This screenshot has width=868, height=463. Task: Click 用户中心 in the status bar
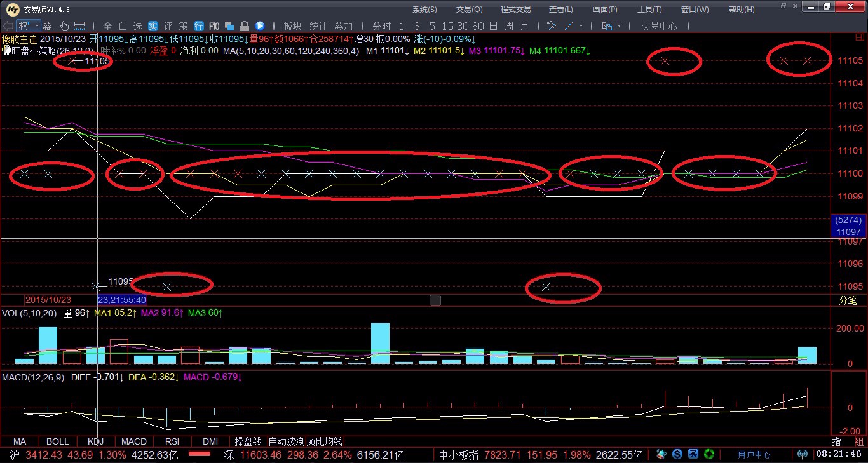coord(754,455)
